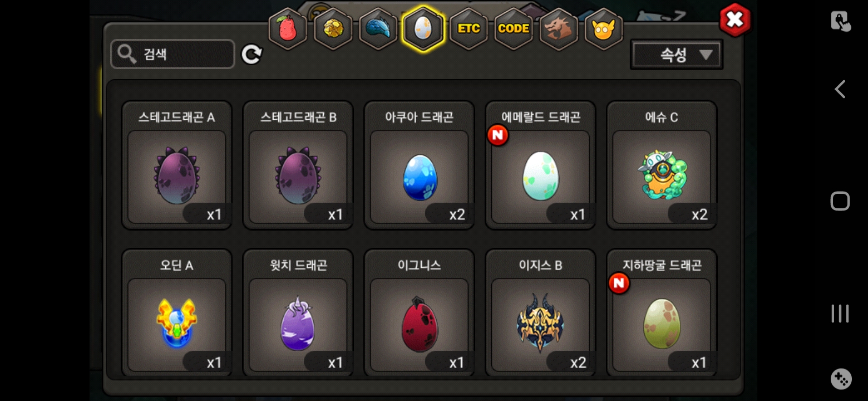This screenshot has width=868, height=401.
Task: Select the 오딘 A emblem item
Action: [x=177, y=313]
